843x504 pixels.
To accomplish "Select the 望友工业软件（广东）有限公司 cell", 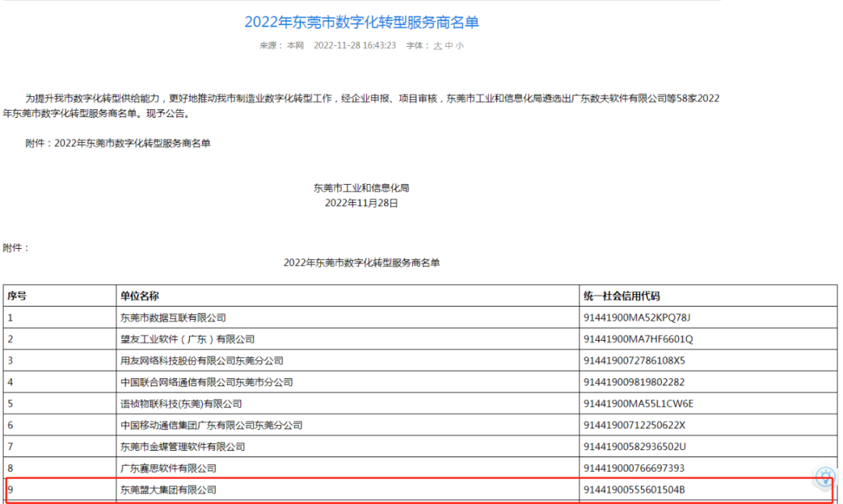I will (187, 339).
